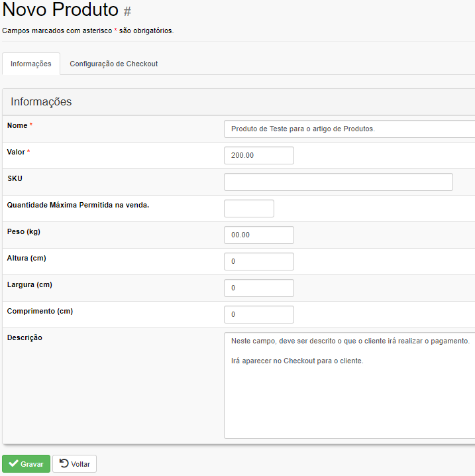Save the product with Gravar button
This screenshot has width=475, height=476.
26,463
